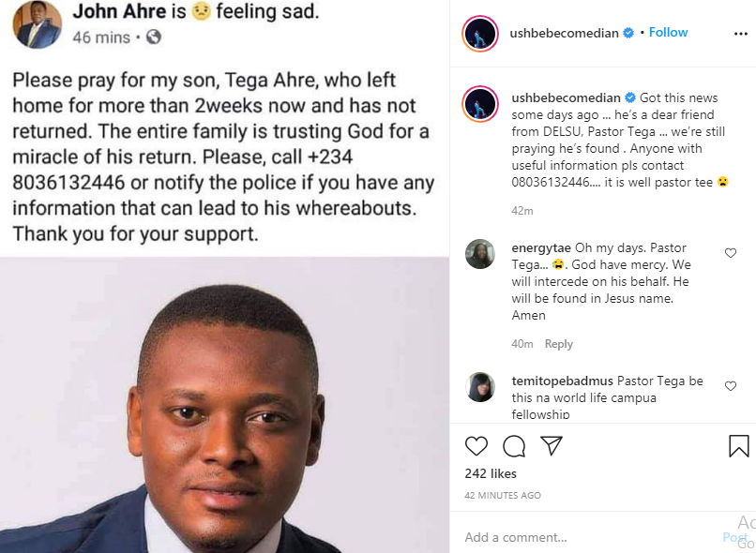Open ushbebecomedian's avatar in the post header

tap(479, 34)
